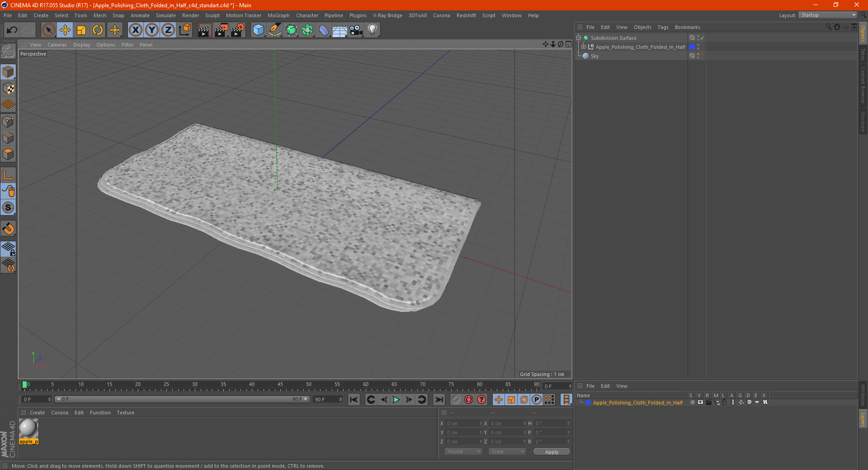Open the Render menu
The image size is (868, 470).
[190, 15]
